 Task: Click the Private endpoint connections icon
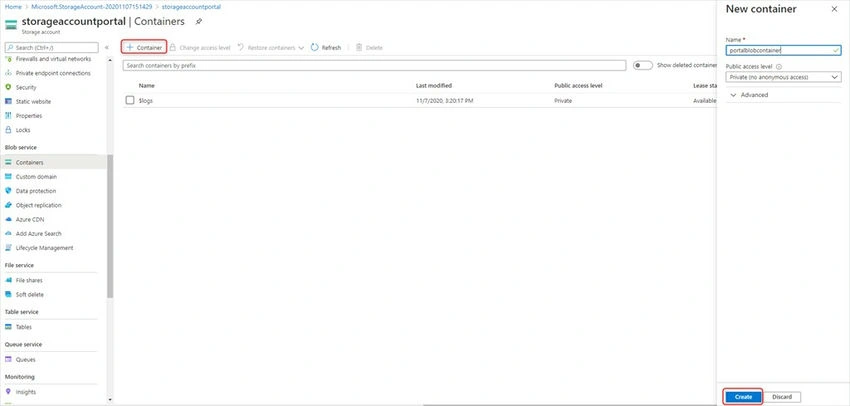[8, 73]
